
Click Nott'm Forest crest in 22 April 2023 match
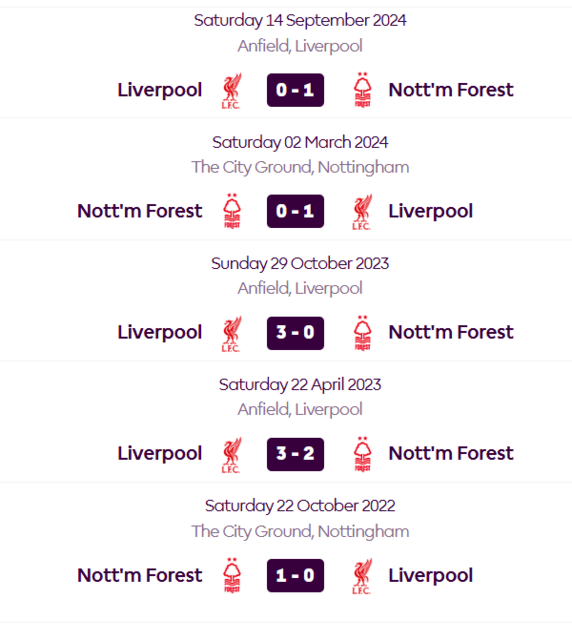pos(362,454)
